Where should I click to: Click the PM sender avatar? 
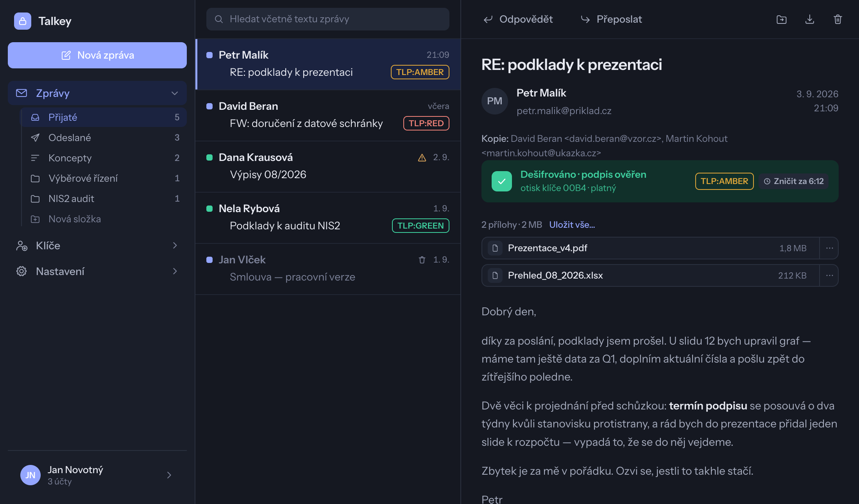tap(495, 101)
